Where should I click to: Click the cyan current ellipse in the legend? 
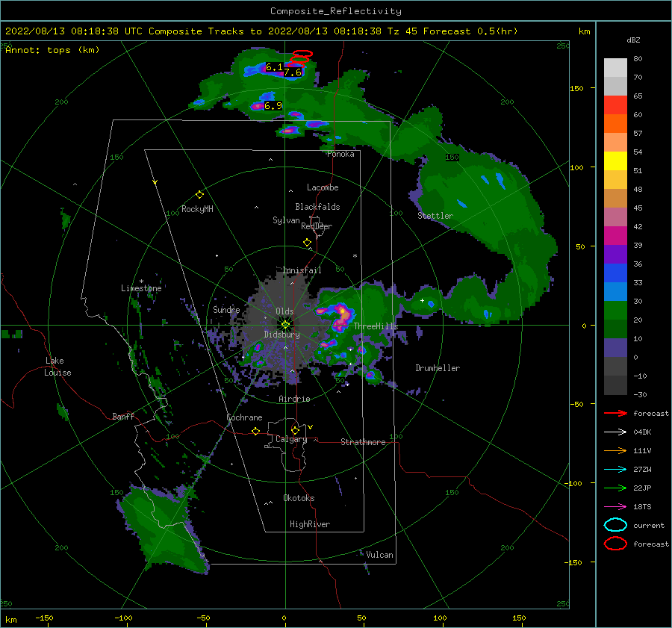coord(615,525)
